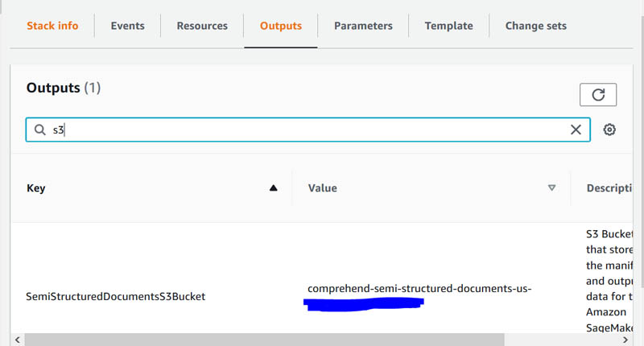Select the Outputs tab
The height and width of the screenshot is (346, 644).
[280, 26]
